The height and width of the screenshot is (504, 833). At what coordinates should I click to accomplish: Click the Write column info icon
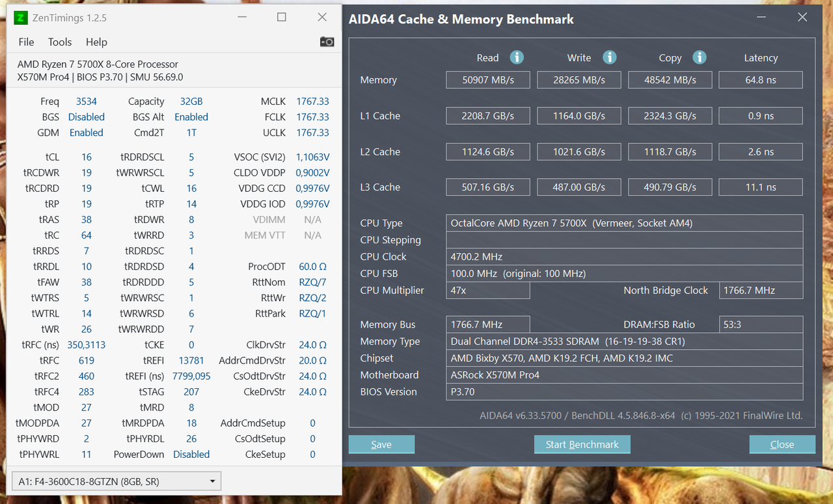(609, 57)
